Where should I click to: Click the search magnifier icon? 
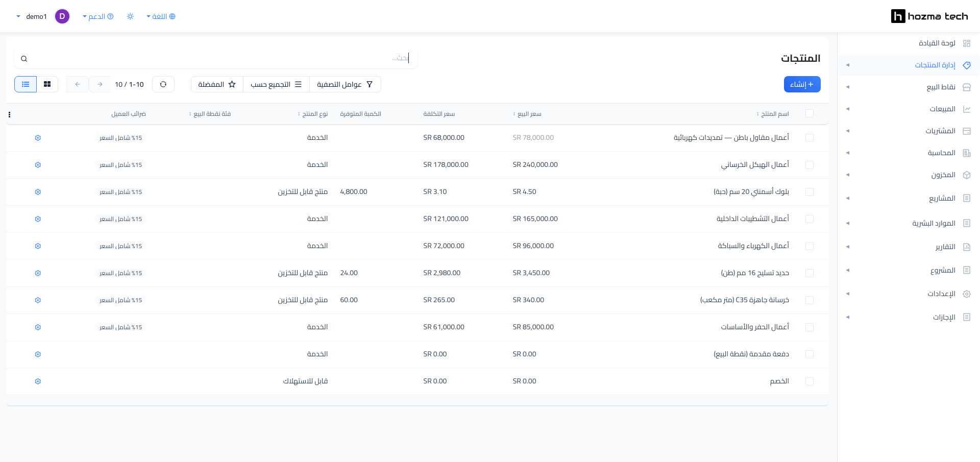[24, 59]
